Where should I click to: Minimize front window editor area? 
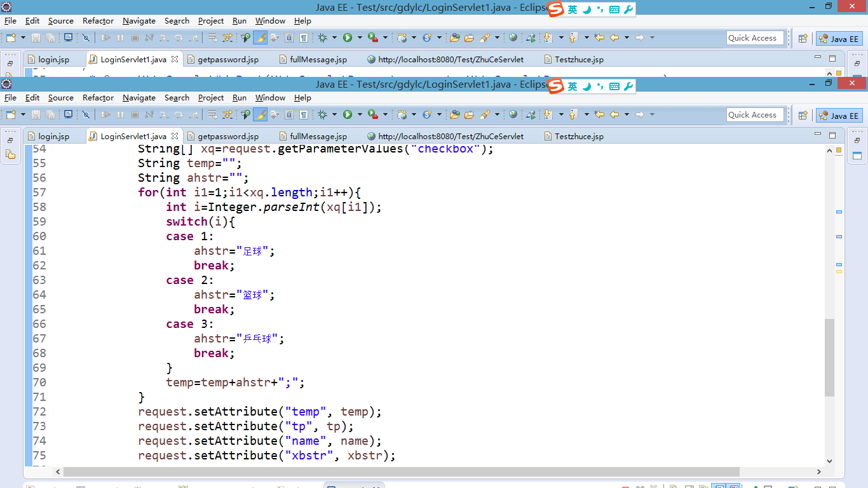pyautogui.click(x=818, y=135)
